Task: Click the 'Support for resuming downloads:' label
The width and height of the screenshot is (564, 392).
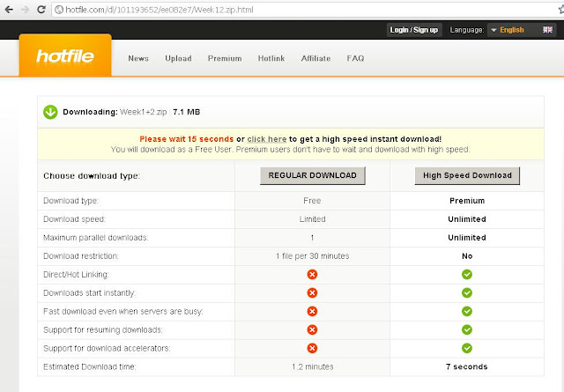Action: (103, 329)
